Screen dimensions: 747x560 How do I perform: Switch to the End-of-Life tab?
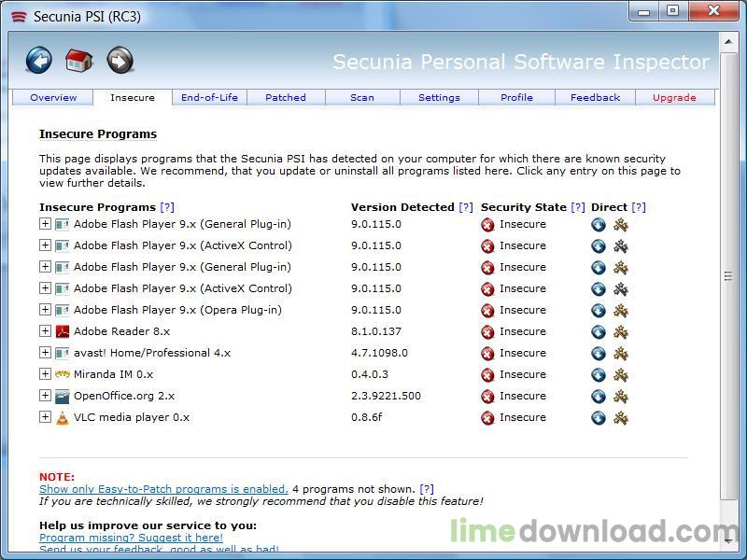coord(209,98)
